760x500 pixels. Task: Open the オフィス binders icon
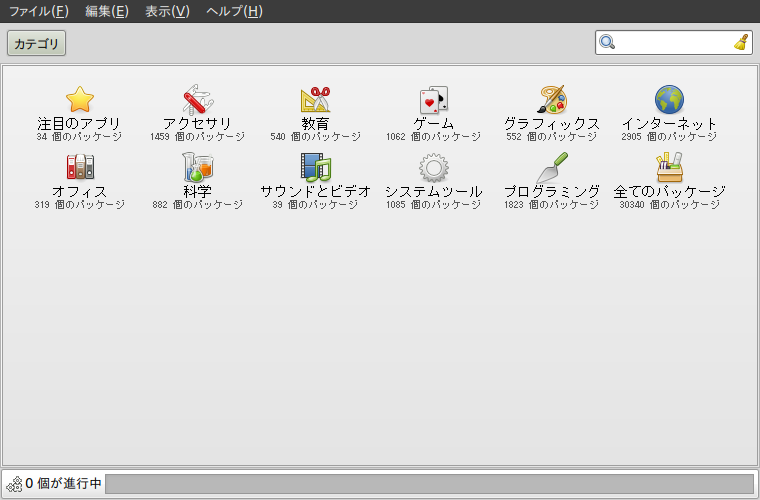[80, 167]
